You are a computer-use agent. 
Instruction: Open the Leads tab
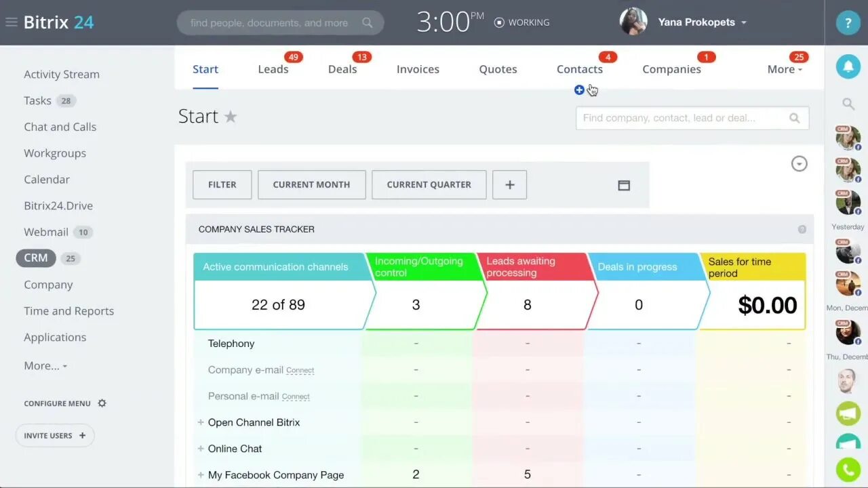(x=273, y=69)
